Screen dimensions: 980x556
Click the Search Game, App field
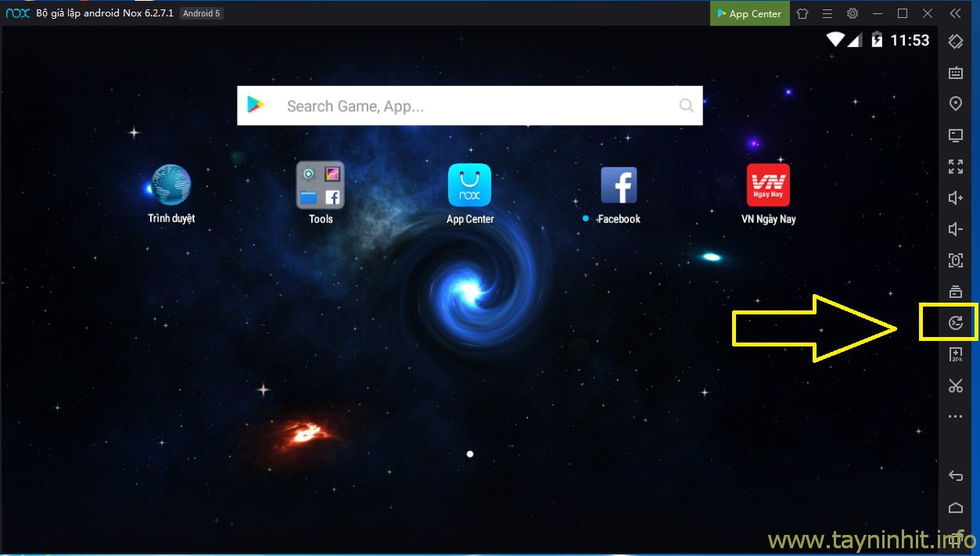[x=469, y=106]
